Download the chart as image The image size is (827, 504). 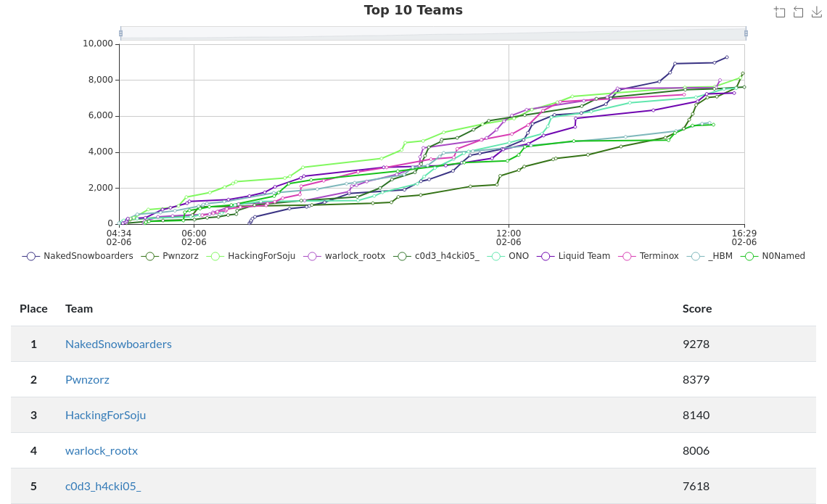[x=816, y=12]
